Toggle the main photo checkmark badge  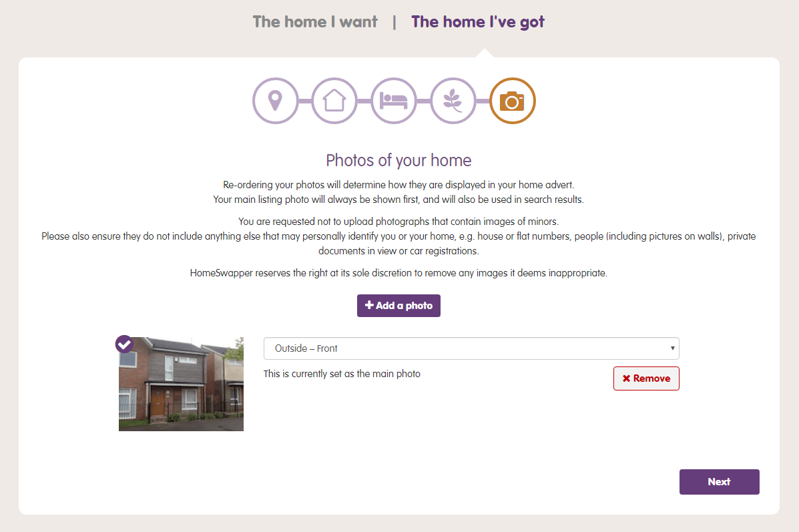(124, 344)
